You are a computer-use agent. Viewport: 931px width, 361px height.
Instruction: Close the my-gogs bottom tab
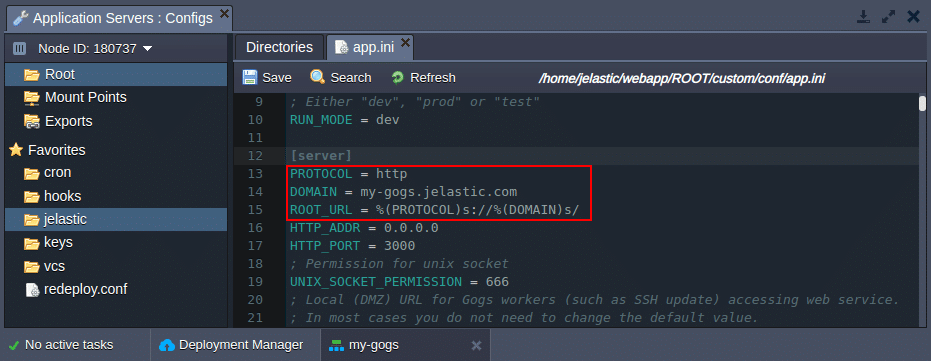click(x=476, y=345)
